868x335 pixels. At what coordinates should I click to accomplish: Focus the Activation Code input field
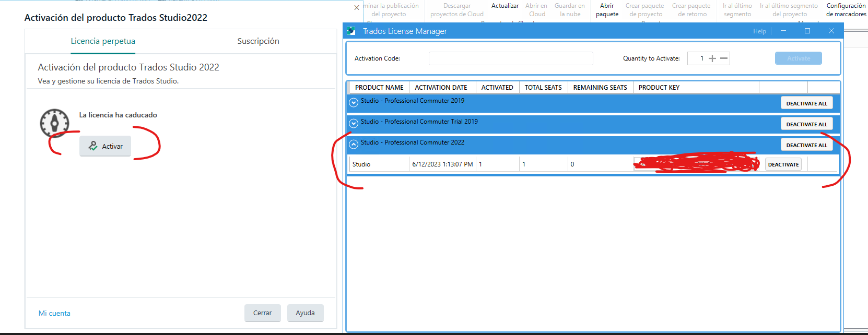click(511, 58)
